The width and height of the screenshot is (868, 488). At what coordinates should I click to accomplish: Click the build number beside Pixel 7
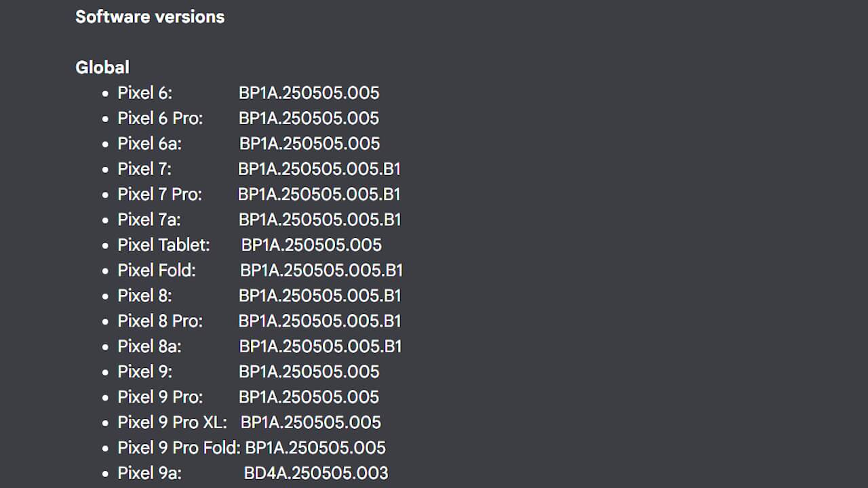[319, 169]
